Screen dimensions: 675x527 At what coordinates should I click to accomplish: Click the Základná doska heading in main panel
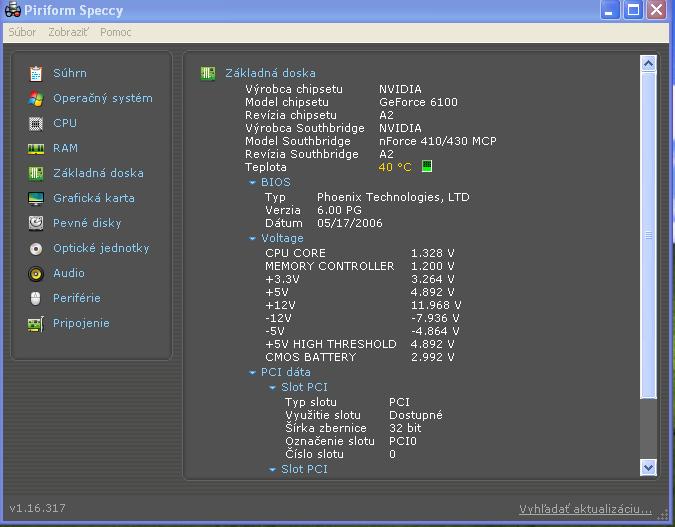[x=270, y=73]
